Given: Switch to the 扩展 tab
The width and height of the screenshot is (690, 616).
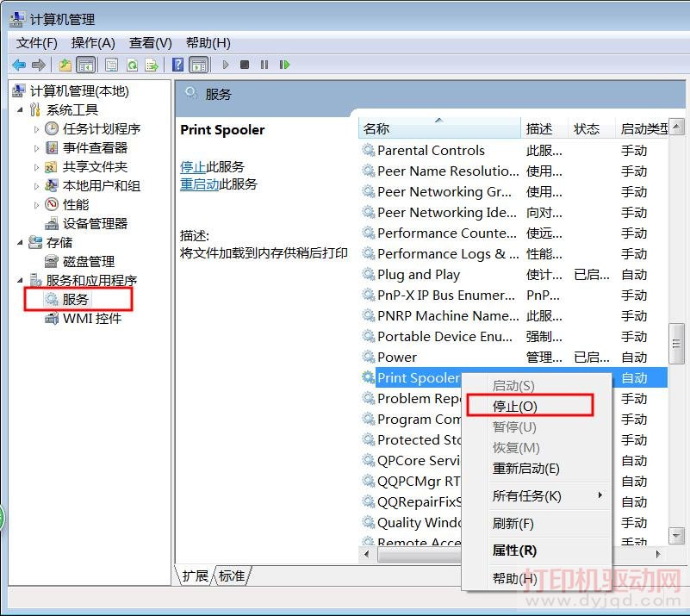Looking at the screenshot, I should pos(196,576).
